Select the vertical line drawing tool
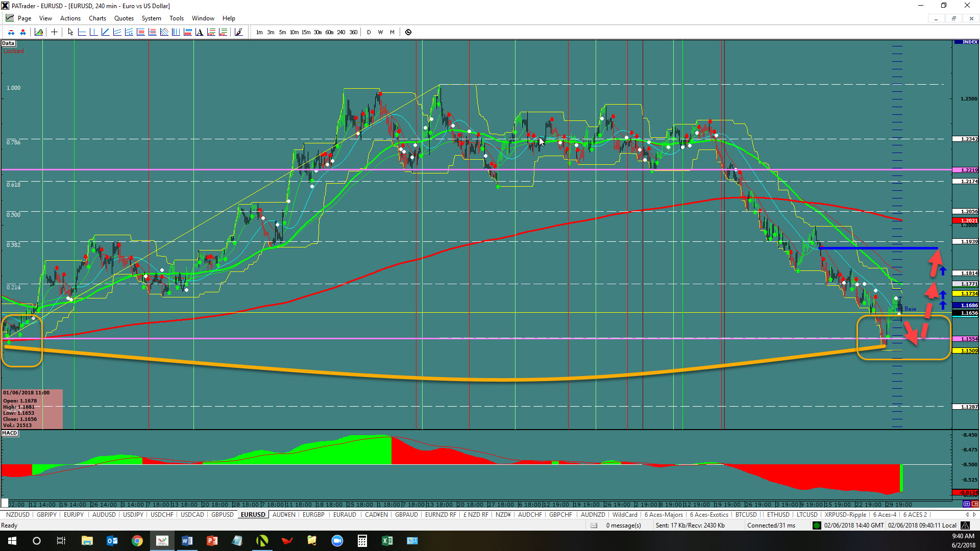The image size is (980, 551). (x=93, y=32)
